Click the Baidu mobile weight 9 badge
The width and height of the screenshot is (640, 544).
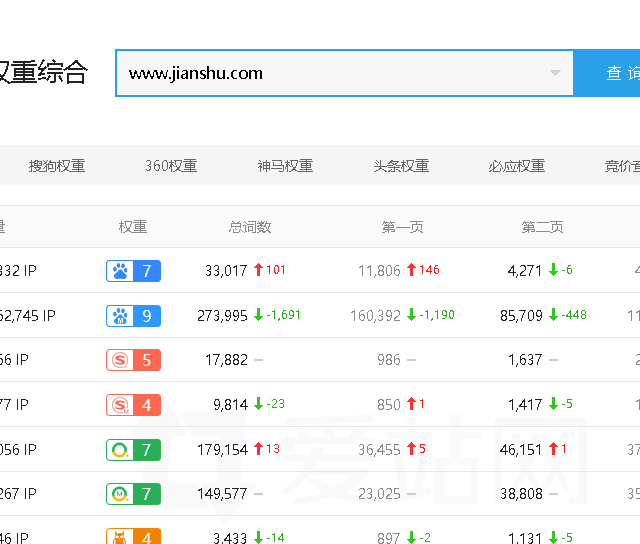pos(133,316)
